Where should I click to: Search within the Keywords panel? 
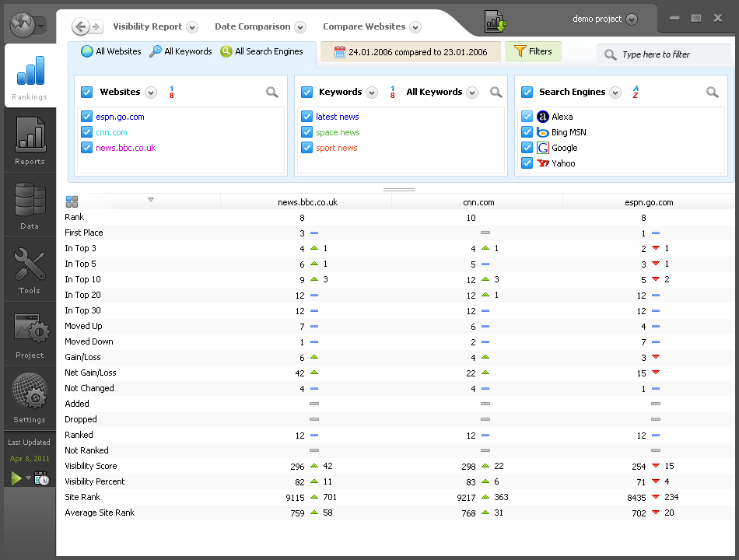click(496, 92)
